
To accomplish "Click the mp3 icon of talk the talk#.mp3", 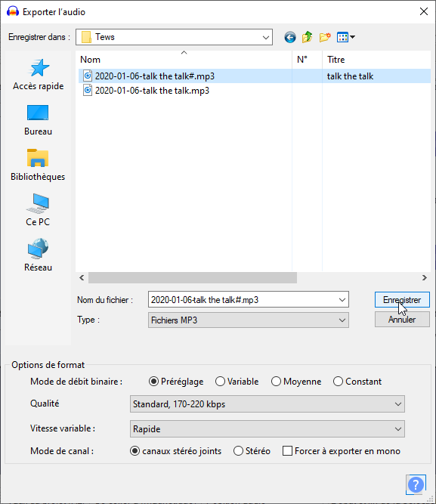I will 88,76.
